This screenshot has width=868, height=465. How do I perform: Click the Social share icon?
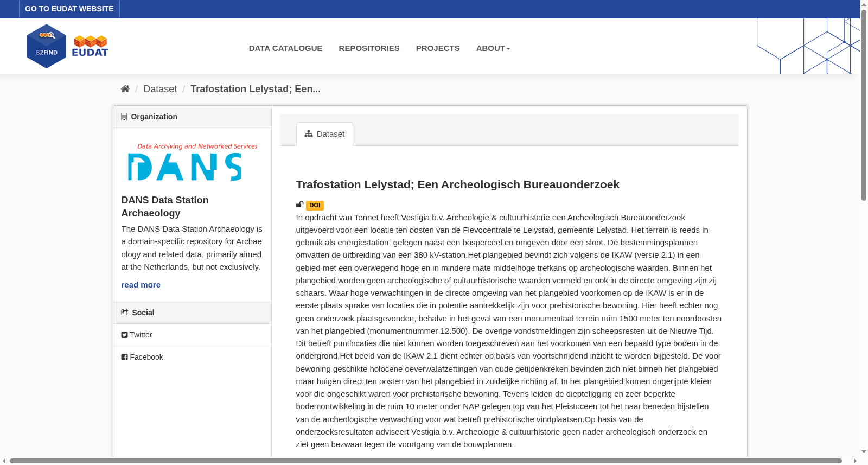(x=125, y=313)
